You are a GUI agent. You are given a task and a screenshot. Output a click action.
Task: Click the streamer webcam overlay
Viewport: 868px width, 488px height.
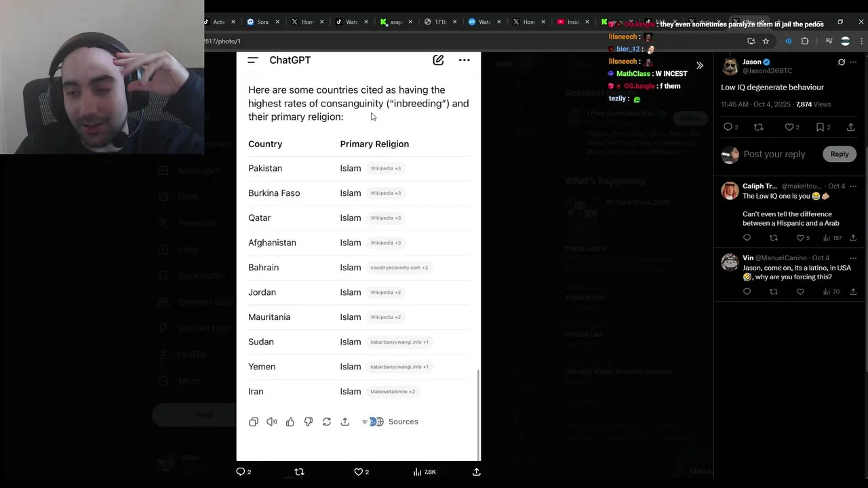(x=102, y=77)
